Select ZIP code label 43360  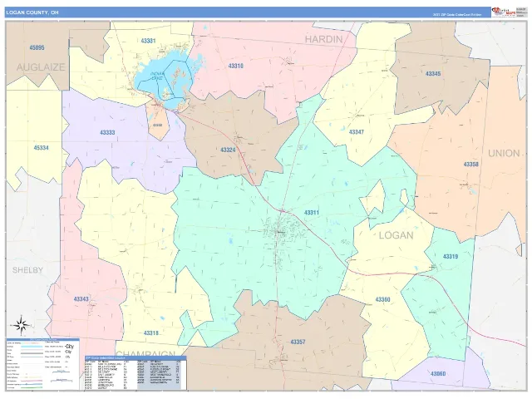coord(382,299)
